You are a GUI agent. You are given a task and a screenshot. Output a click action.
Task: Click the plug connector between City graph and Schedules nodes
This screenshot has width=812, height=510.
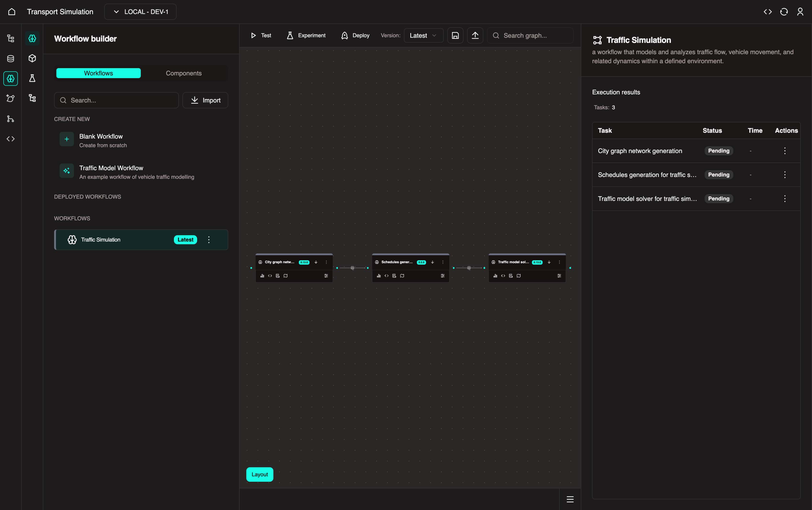[x=352, y=268]
